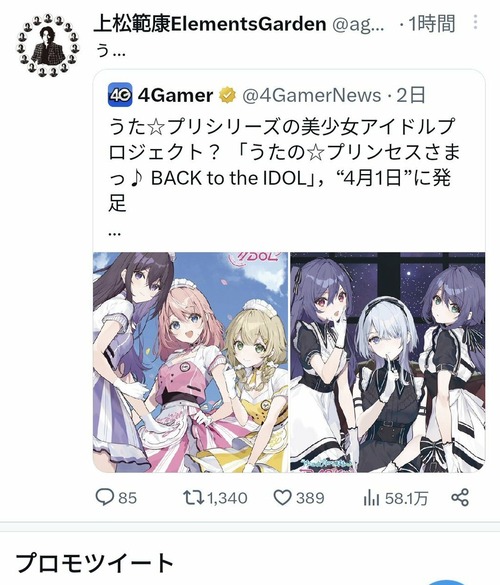Open the right night-sky maid trio image
This screenshot has height=585, width=500.
[x=388, y=362]
